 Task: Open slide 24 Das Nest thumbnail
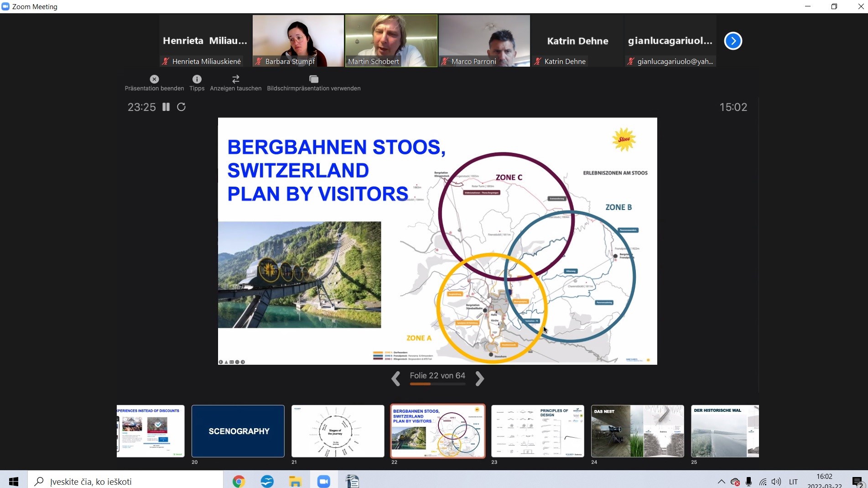pyautogui.click(x=638, y=431)
